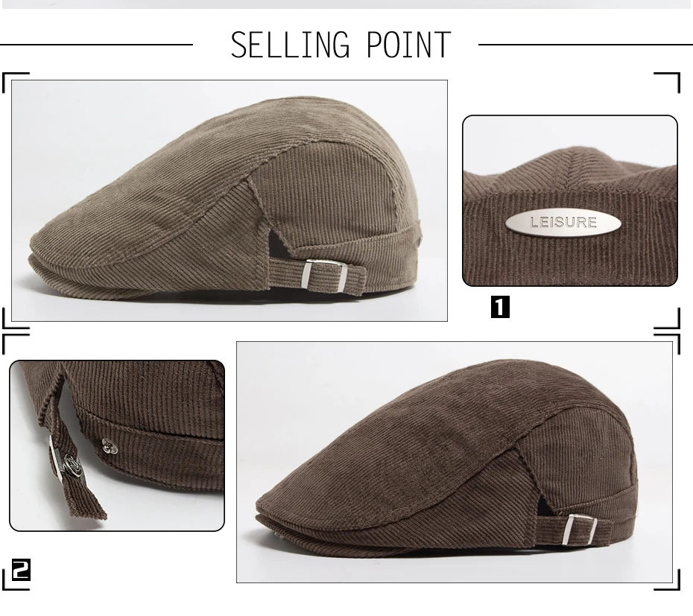This screenshot has width=693, height=616.
Task: Click the LEISURE metal logo plate
Action: tap(563, 222)
